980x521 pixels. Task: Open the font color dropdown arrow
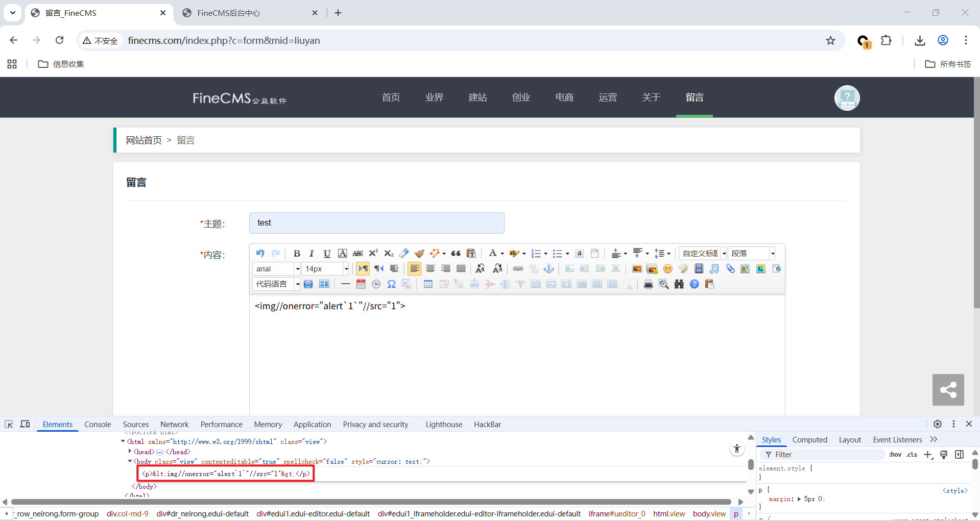(x=502, y=254)
